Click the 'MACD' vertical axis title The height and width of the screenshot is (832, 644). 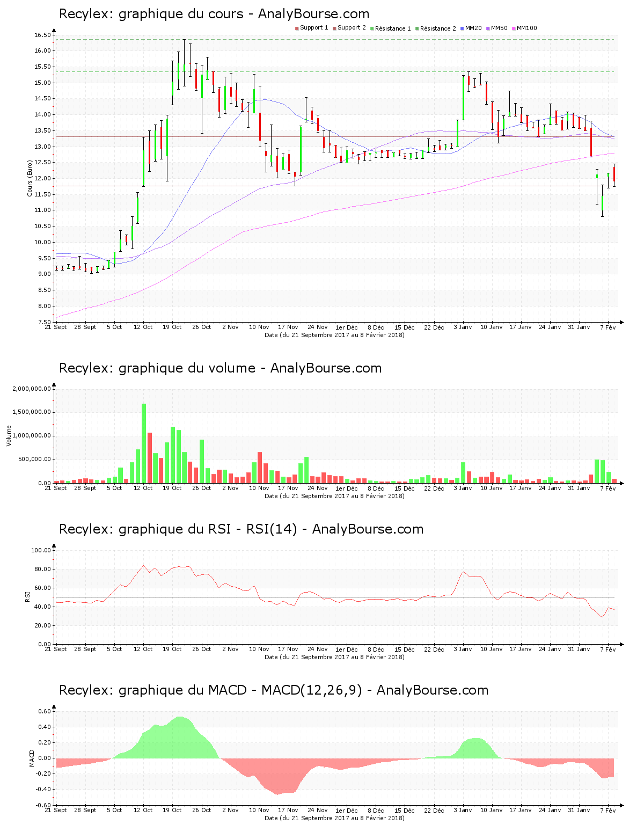(x=32, y=758)
